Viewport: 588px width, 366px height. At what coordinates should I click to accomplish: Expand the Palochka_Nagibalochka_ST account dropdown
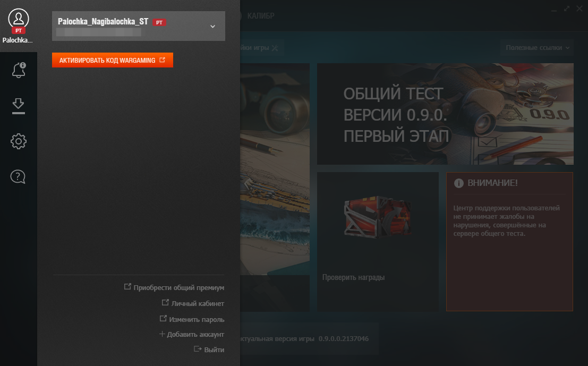[139, 26]
